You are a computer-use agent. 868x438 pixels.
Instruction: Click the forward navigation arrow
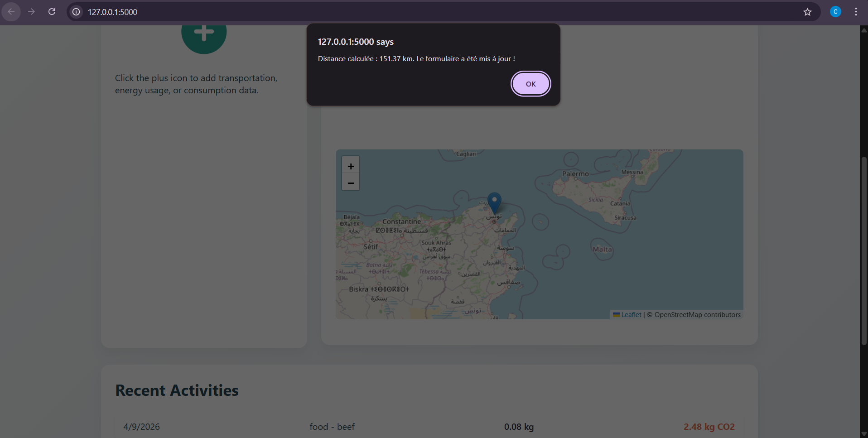coord(31,12)
